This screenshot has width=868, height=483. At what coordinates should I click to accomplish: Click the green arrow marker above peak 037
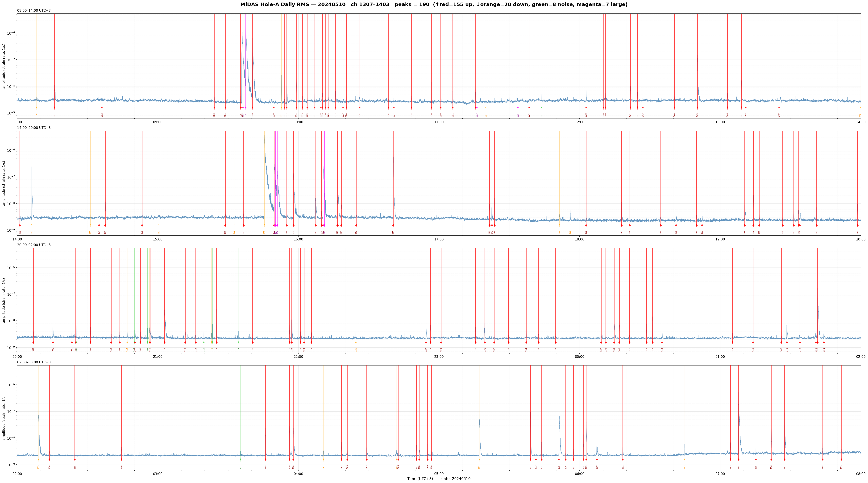click(542, 108)
